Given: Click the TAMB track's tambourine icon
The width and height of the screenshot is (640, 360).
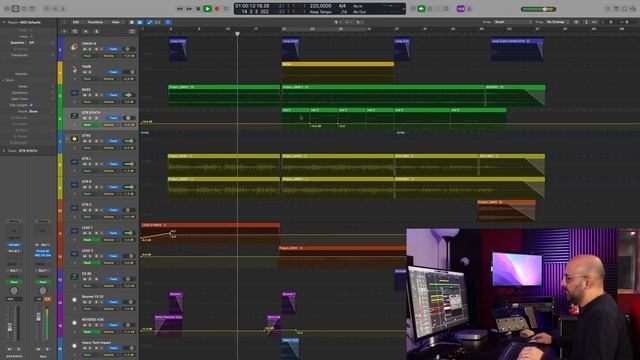Looking at the screenshot, I should [x=74, y=70].
